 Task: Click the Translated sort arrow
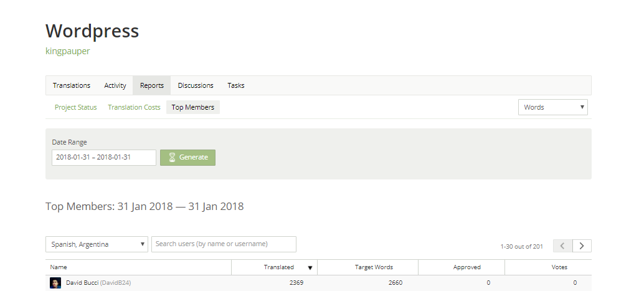tap(310, 268)
